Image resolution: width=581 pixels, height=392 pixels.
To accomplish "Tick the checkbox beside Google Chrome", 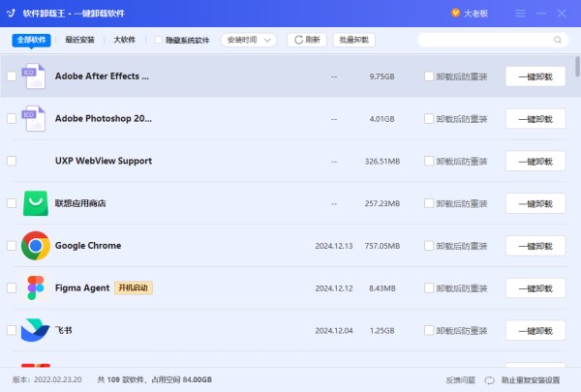I will point(12,246).
